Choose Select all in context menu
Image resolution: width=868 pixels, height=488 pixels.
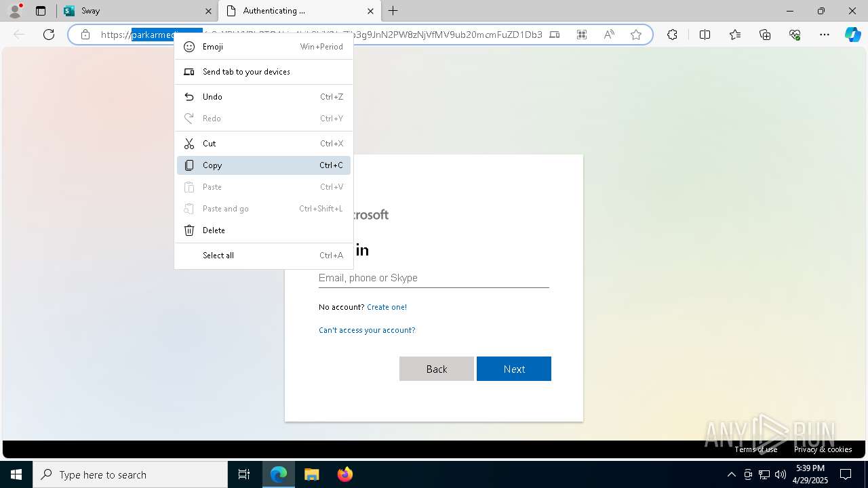264,256
